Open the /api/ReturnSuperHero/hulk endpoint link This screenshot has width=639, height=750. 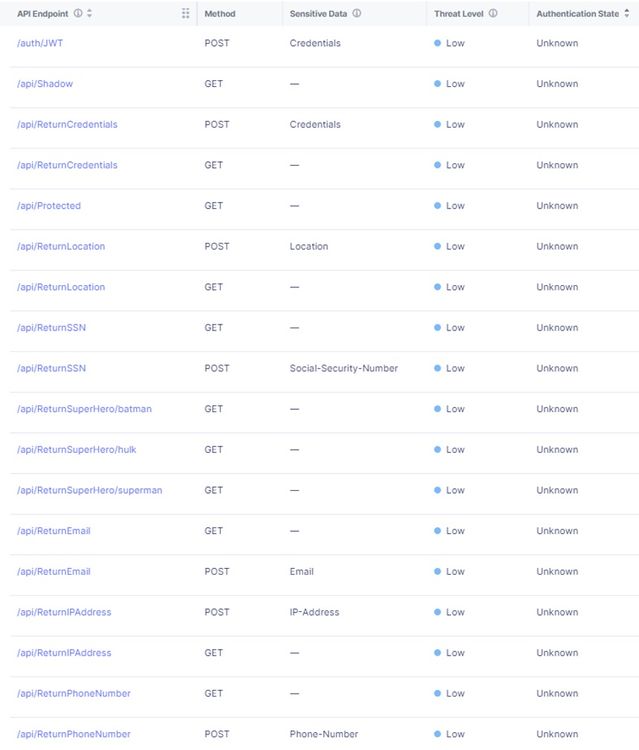[78, 450]
